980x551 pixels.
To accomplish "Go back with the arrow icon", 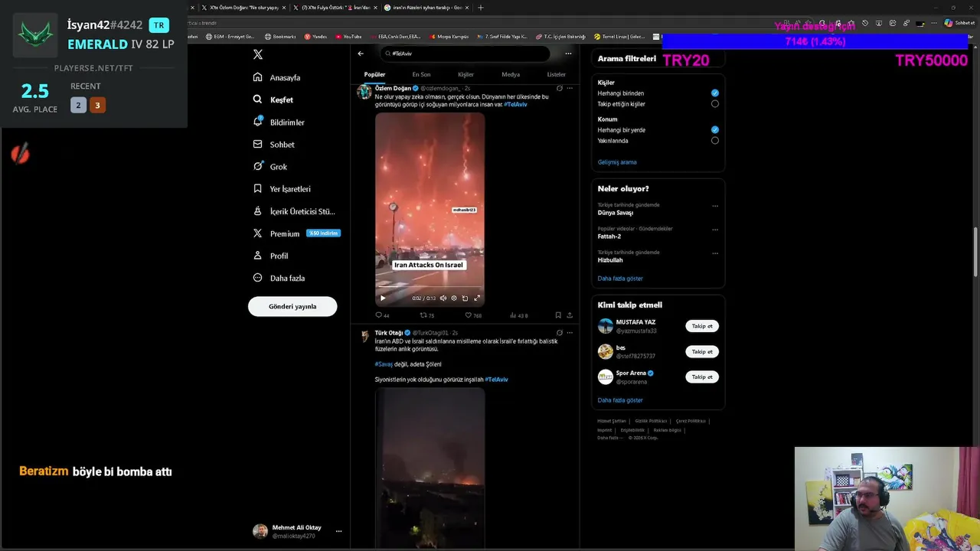I will [x=361, y=54].
